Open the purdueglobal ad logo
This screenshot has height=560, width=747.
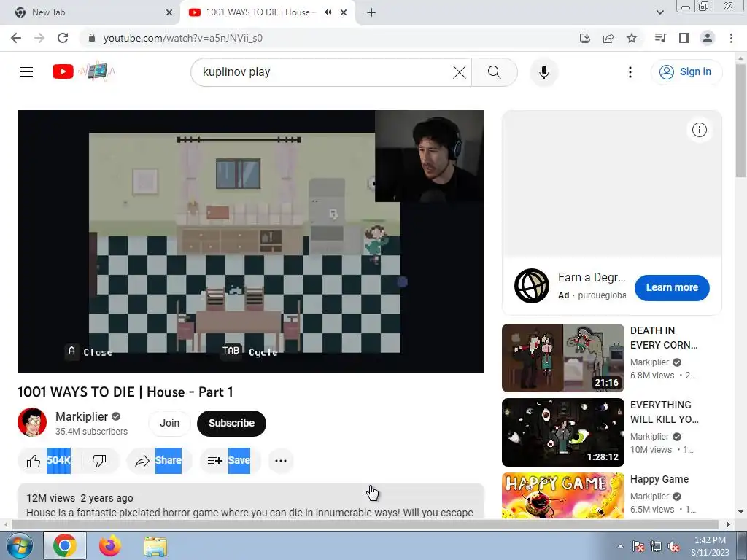[x=532, y=286]
